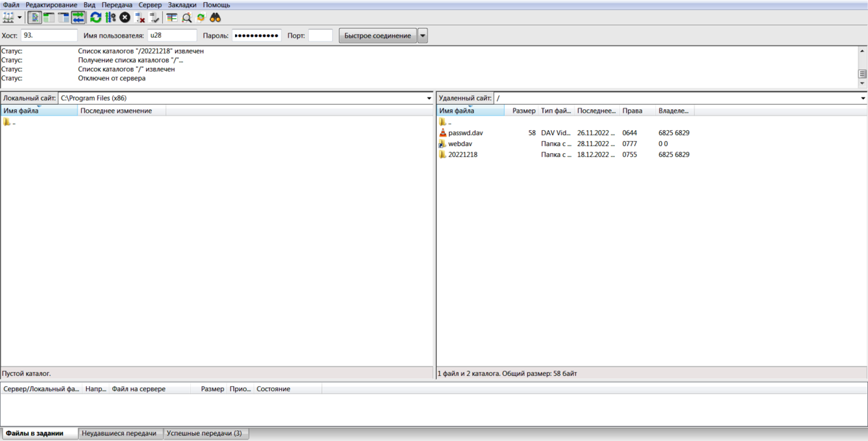Select the remote parent folder icon
Viewport: 868px width, 441px height.
pyautogui.click(x=443, y=122)
